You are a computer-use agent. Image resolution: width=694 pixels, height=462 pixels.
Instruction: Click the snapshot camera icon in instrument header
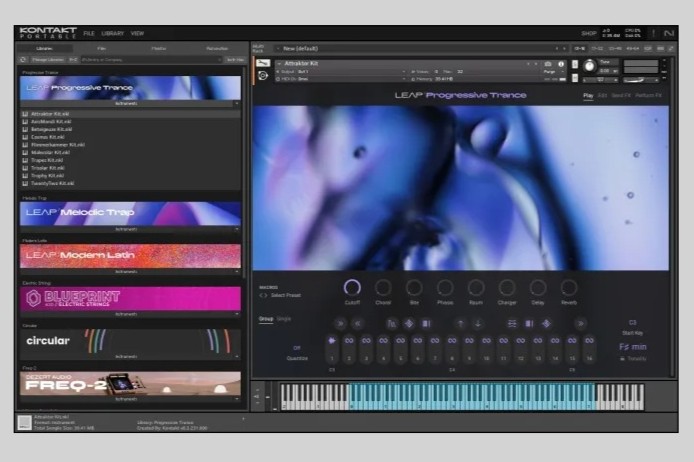(x=547, y=64)
